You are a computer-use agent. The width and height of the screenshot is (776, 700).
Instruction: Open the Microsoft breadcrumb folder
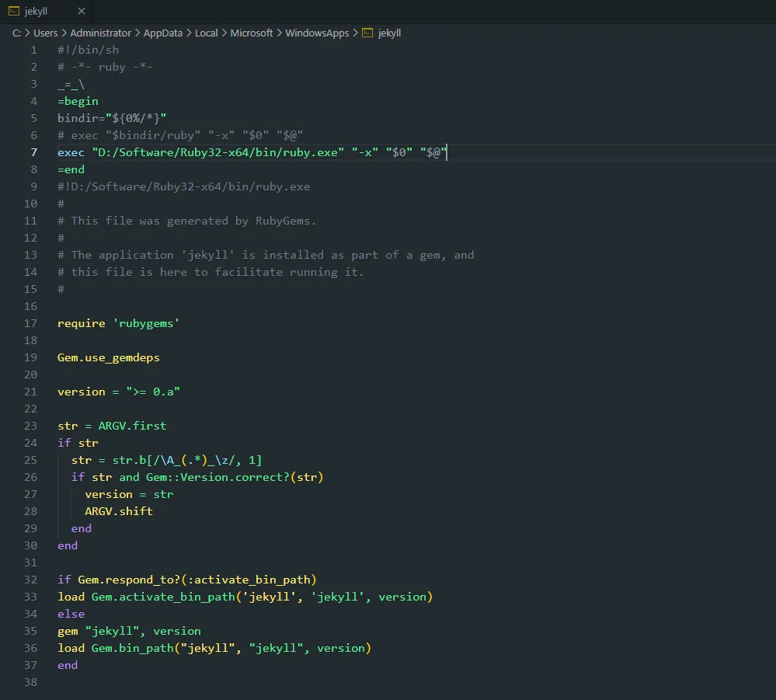[x=252, y=33]
